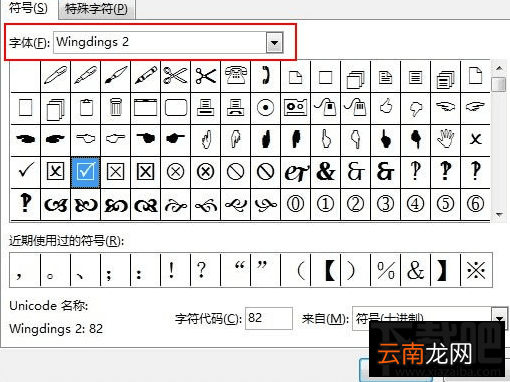Pick recently used ampersand symbol
Screen dimensions: 510x382
pos(415,270)
